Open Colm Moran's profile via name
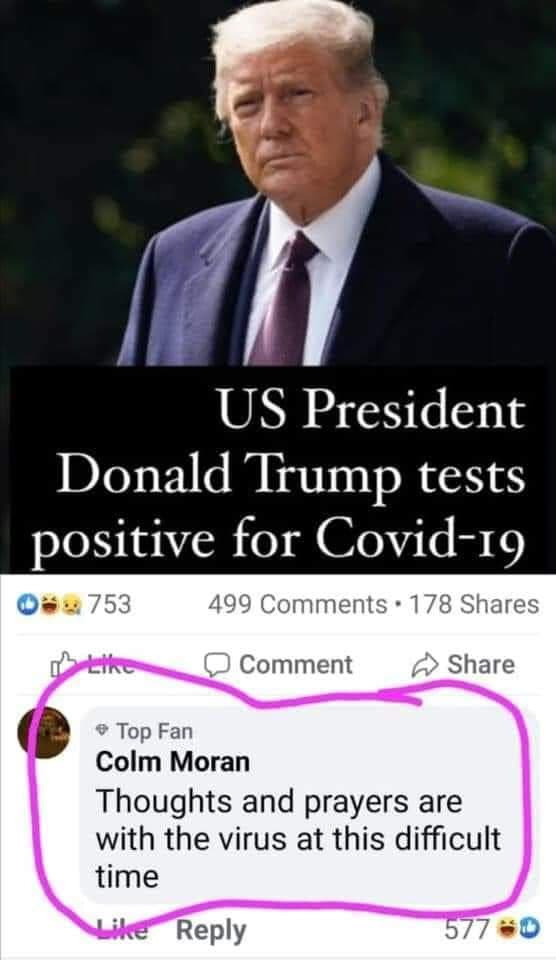 [x=173, y=762]
